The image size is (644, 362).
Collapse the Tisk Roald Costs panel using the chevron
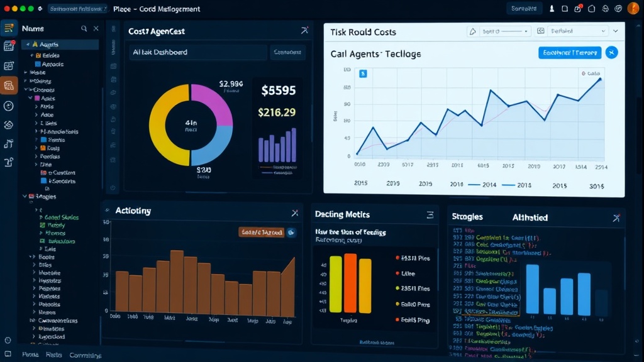615,31
